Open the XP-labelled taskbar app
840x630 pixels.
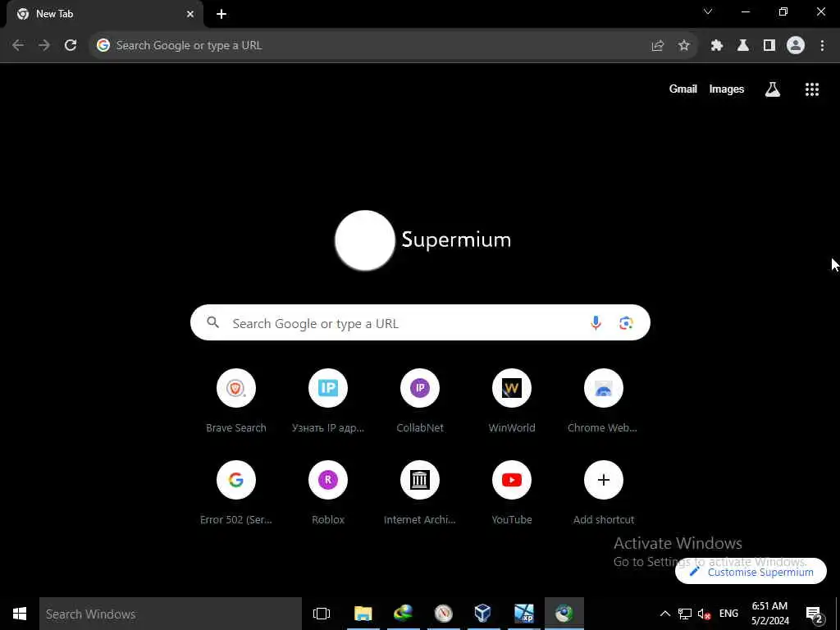point(523,614)
